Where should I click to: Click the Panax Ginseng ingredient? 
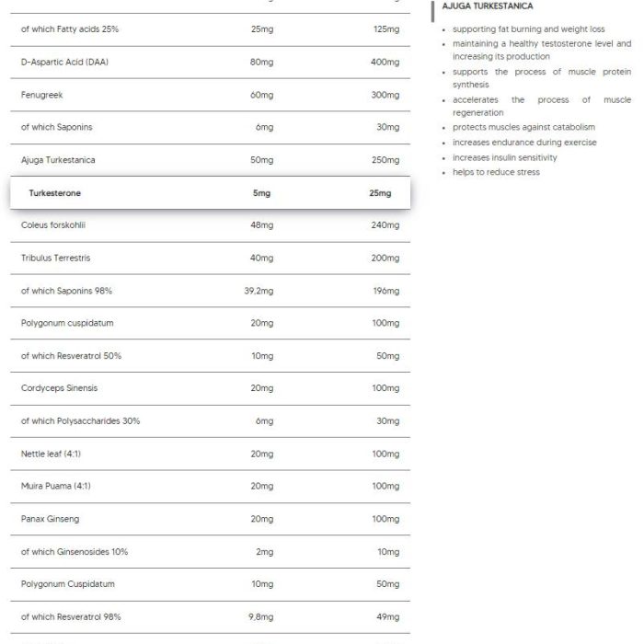click(50, 519)
